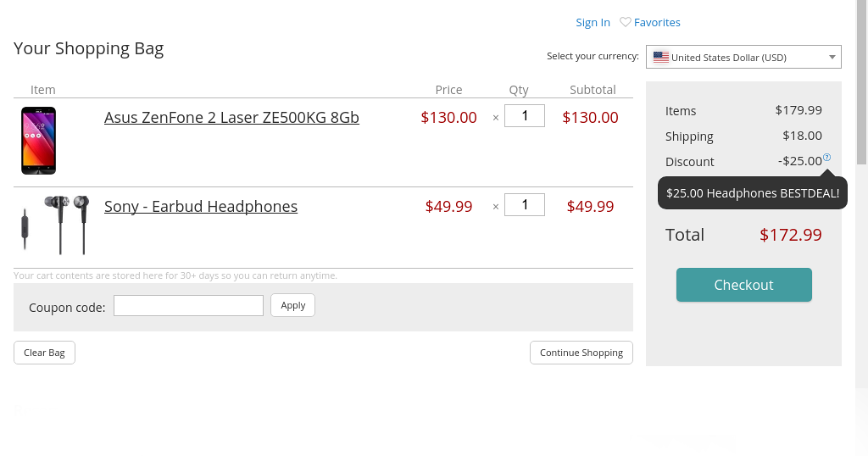Click the Sony earbud headphones thumbnail
Screen dimensions: 868x456
pos(55,225)
